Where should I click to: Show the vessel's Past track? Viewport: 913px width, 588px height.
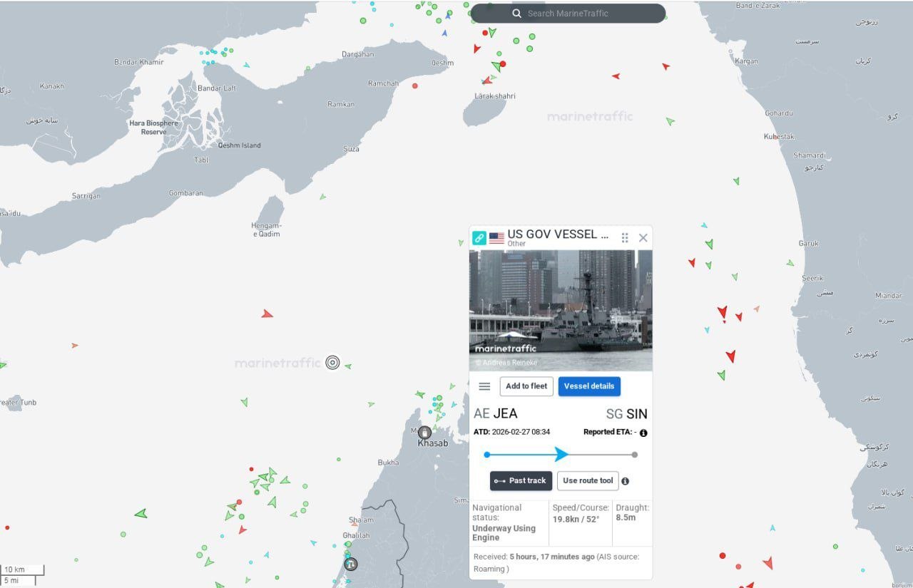[x=521, y=481]
